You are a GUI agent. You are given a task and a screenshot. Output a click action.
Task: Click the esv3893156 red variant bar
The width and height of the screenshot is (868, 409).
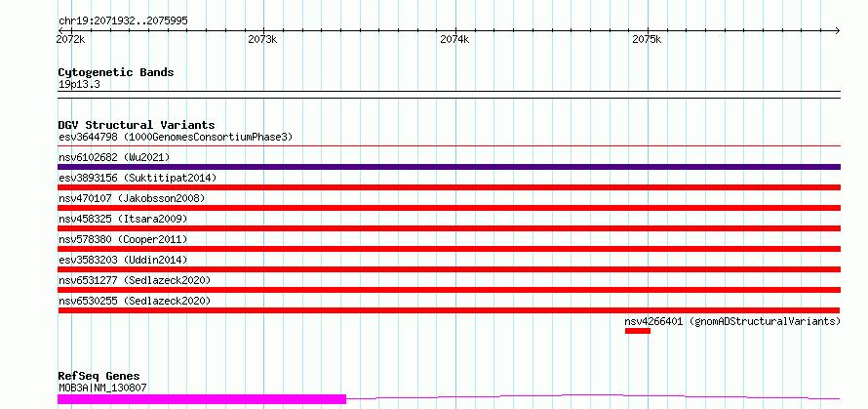(449, 187)
